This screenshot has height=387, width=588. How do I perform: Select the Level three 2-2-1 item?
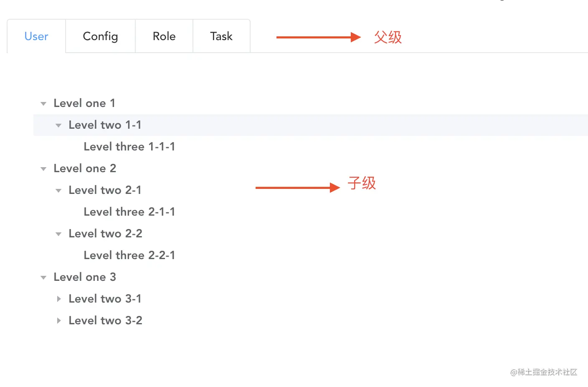point(129,255)
